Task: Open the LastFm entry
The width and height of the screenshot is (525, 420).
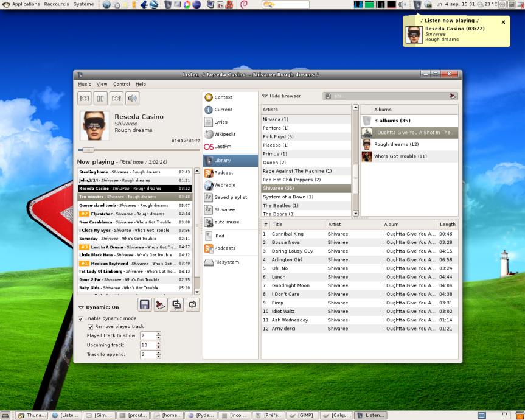Action: [x=231, y=146]
